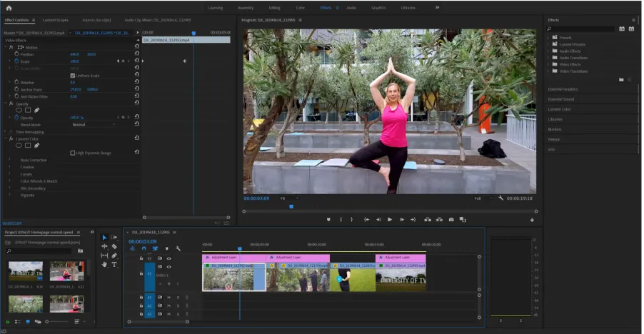The height and width of the screenshot is (334, 644).
Task: Expand Vignette section
Action: (9, 196)
